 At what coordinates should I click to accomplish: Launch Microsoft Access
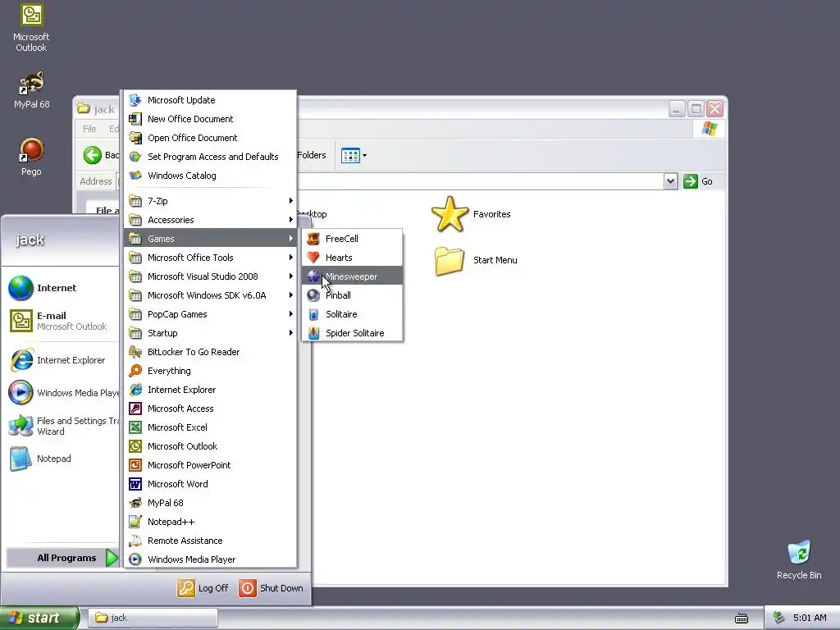pyautogui.click(x=211, y=409)
